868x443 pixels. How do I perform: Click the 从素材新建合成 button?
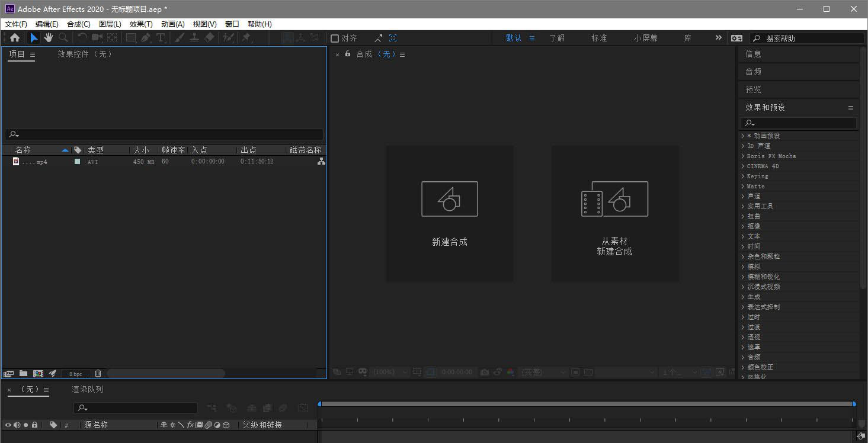pyautogui.click(x=614, y=214)
